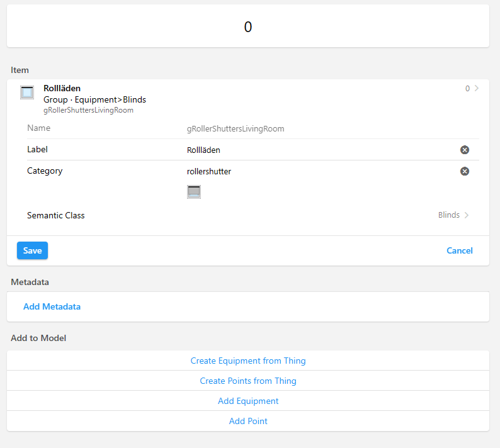Click the item state value card at top
The image size is (500, 448).
coord(248,26)
